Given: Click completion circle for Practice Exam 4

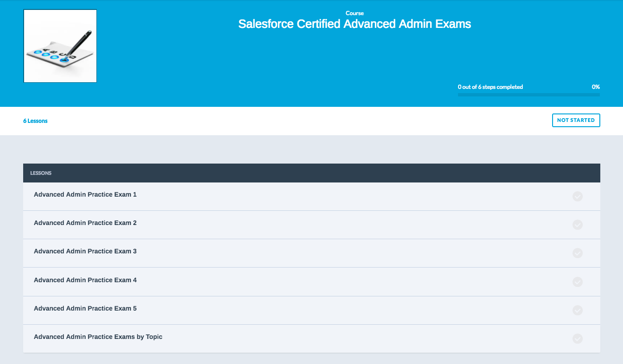Looking at the screenshot, I should point(577,282).
